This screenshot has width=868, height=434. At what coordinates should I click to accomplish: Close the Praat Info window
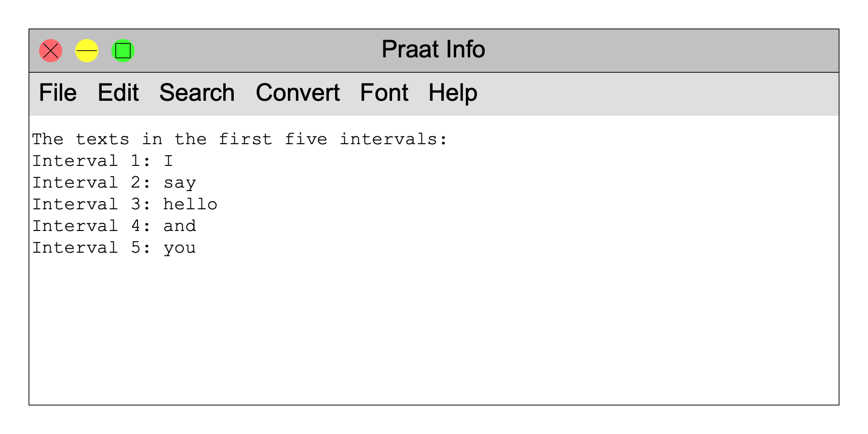[51, 51]
